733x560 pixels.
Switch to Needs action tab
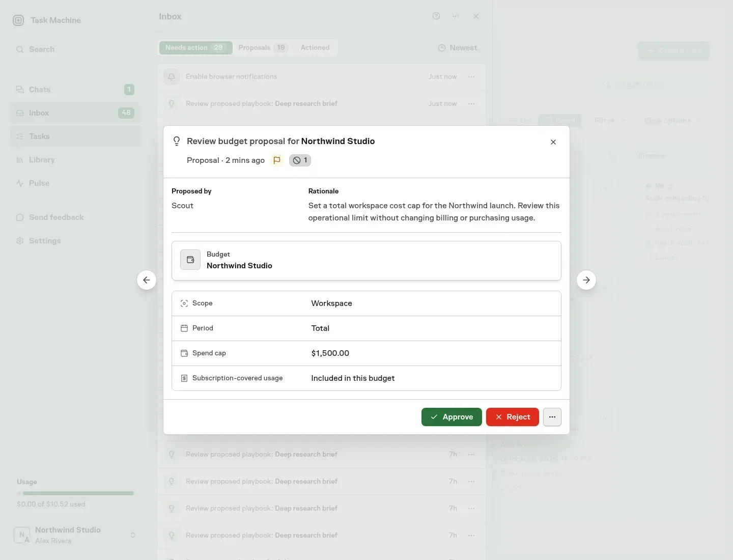195,48
